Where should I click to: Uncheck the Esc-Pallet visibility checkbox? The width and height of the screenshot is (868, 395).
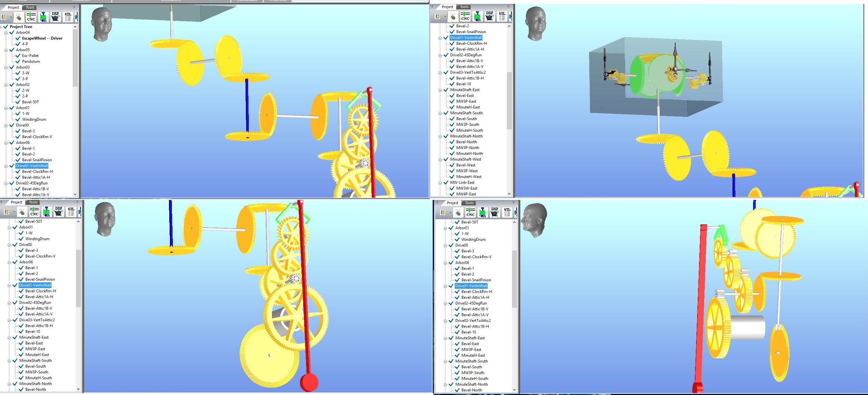click(18, 56)
